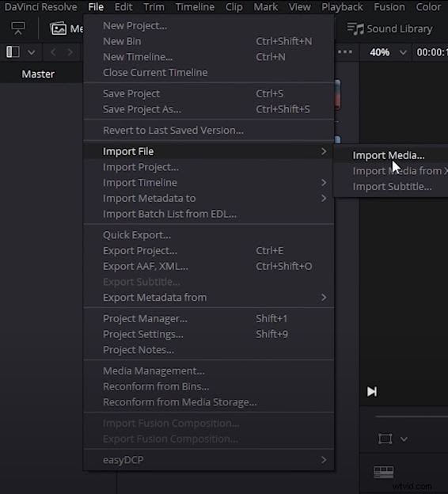Choose Save Project As...
The height and width of the screenshot is (494, 448).
click(x=208, y=109)
